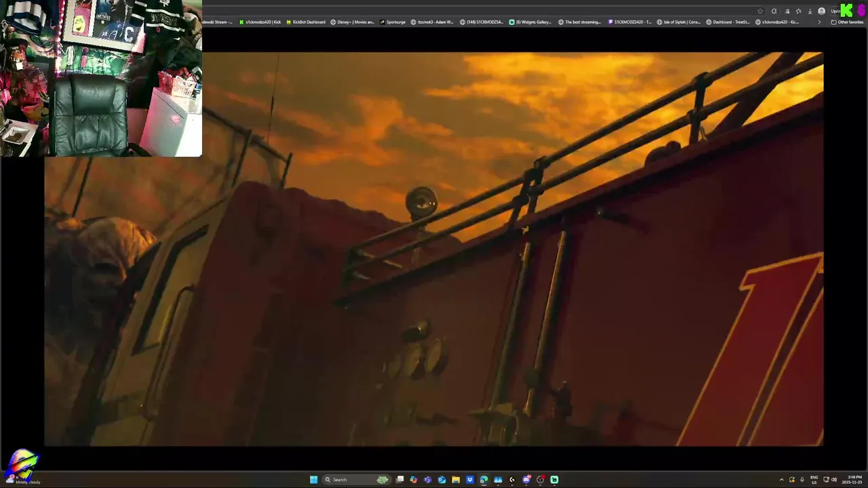Expand the bookmarks overflow chevron

[x=819, y=22]
